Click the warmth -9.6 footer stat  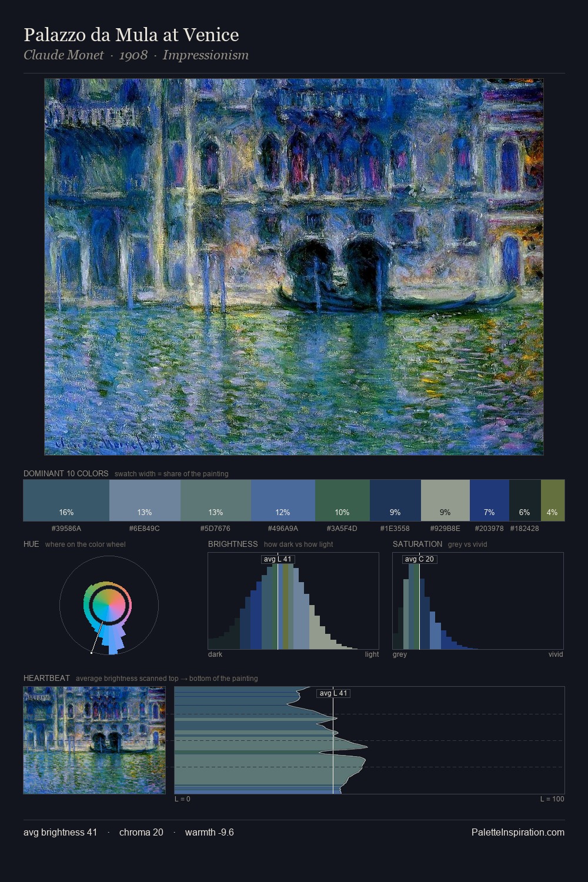coord(209,832)
